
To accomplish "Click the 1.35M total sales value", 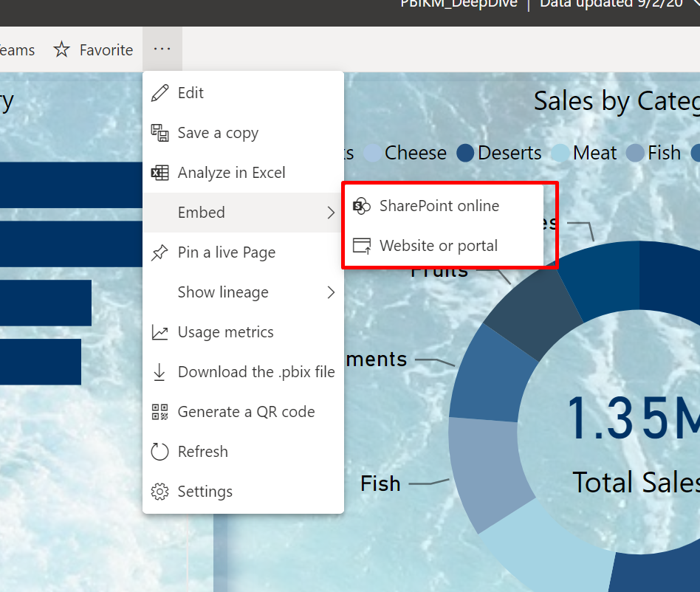I will (633, 419).
